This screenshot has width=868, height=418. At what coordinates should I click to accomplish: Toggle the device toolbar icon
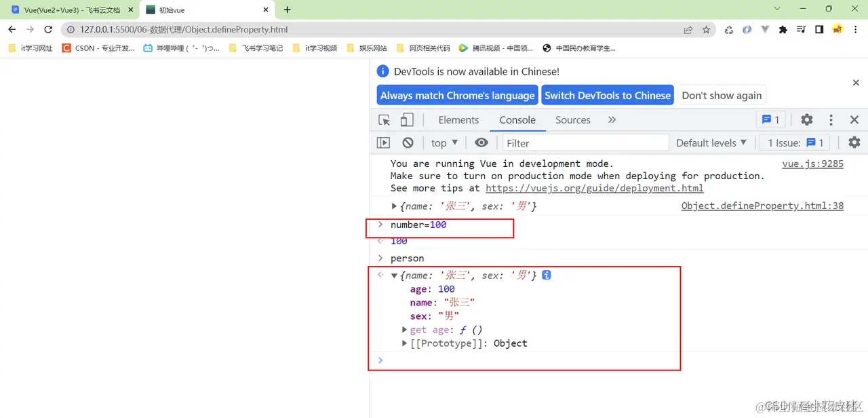click(407, 120)
